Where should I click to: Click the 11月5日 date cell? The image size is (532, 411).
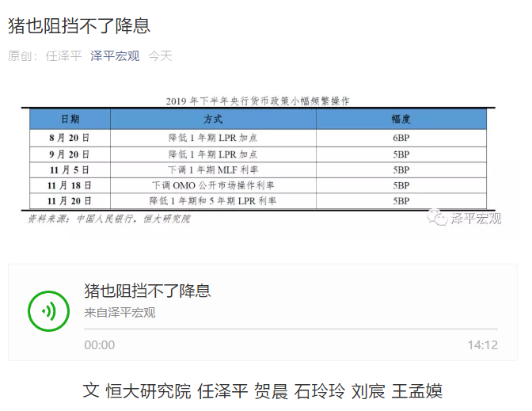coord(70,169)
